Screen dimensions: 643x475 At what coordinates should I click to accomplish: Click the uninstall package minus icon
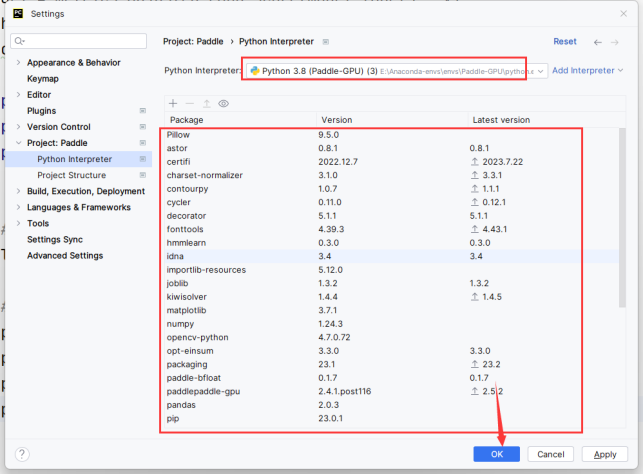coord(189,103)
